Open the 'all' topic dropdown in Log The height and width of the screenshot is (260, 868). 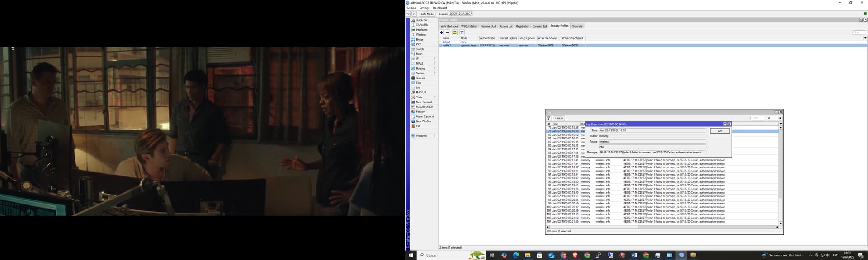pos(780,118)
